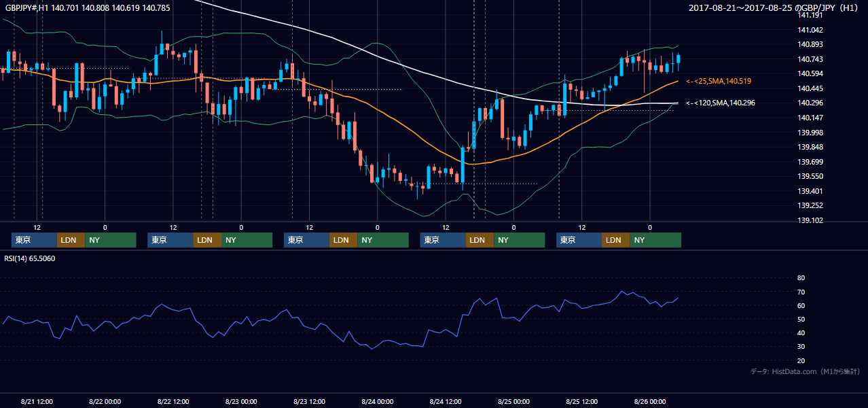868x408 pixels.
Task: Click the 8/24 12:00 time label
Action: [x=446, y=401]
